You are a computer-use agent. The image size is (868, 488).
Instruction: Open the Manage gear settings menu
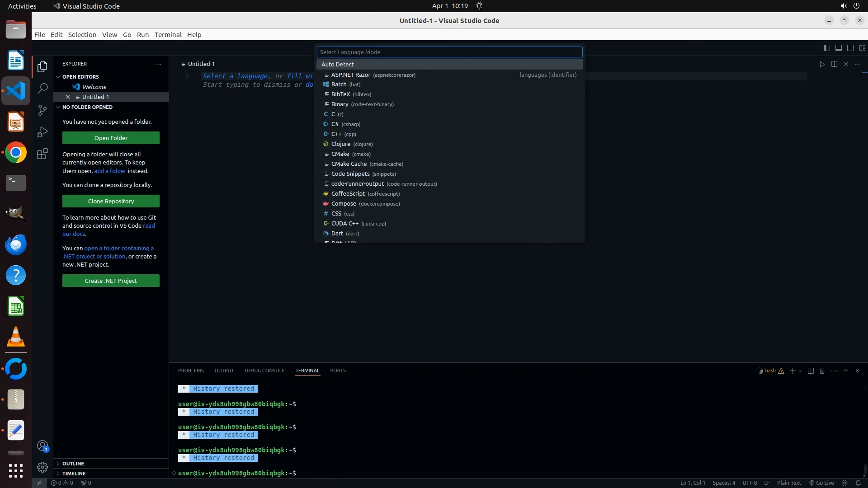point(42,467)
